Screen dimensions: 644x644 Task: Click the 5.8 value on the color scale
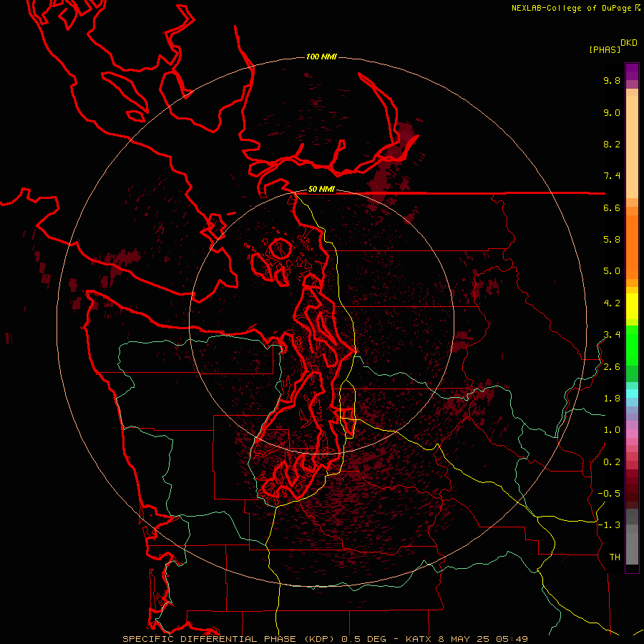click(x=612, y=239)
